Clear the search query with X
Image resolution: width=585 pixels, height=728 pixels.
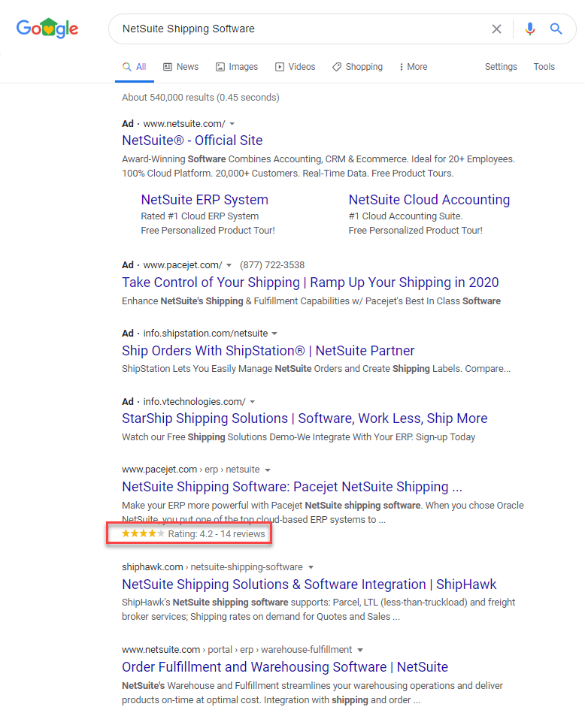pos(497,29)
